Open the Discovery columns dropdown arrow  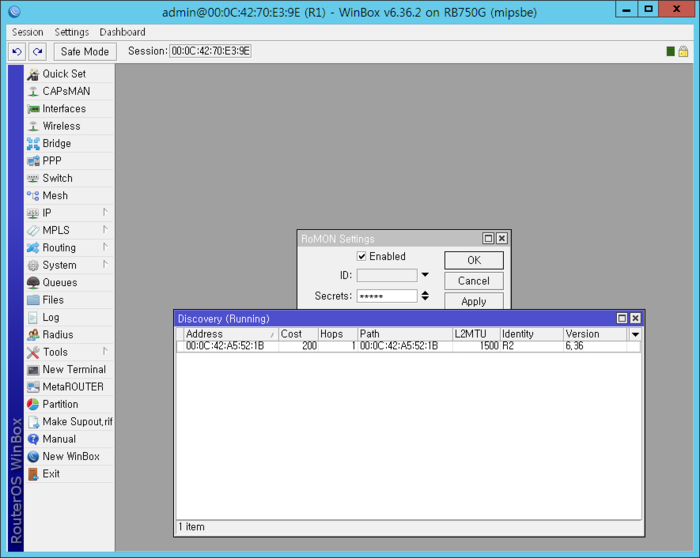[635, 334]
